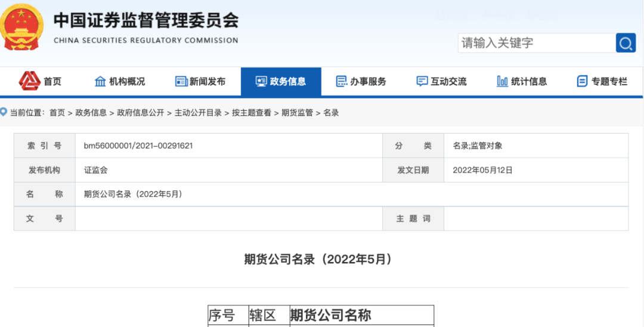Open the 统计信息 menu item
The width and height of the screenshot is (644, 327).
click(x=529, y=82)
